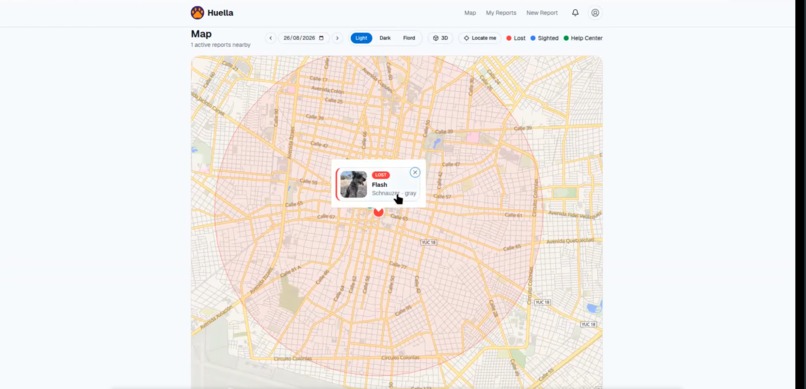
Task: Click the Calle 57 street label
Action: (442, 197)
